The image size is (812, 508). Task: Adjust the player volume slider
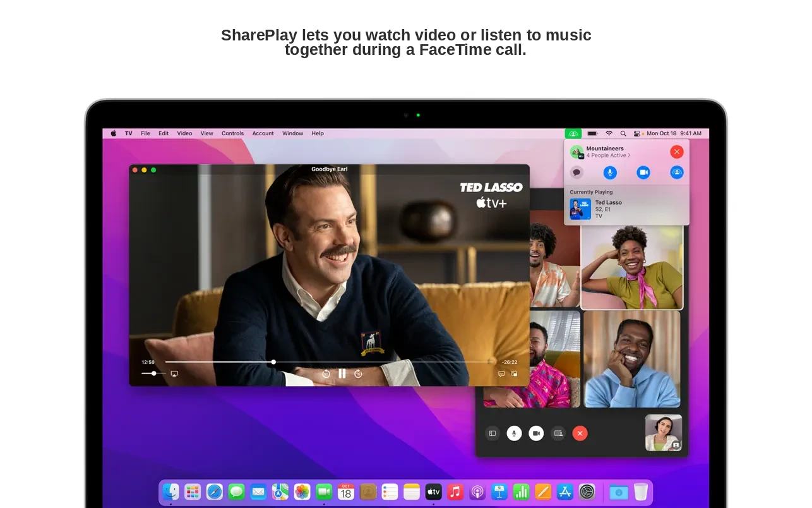(x=153, y=373)
